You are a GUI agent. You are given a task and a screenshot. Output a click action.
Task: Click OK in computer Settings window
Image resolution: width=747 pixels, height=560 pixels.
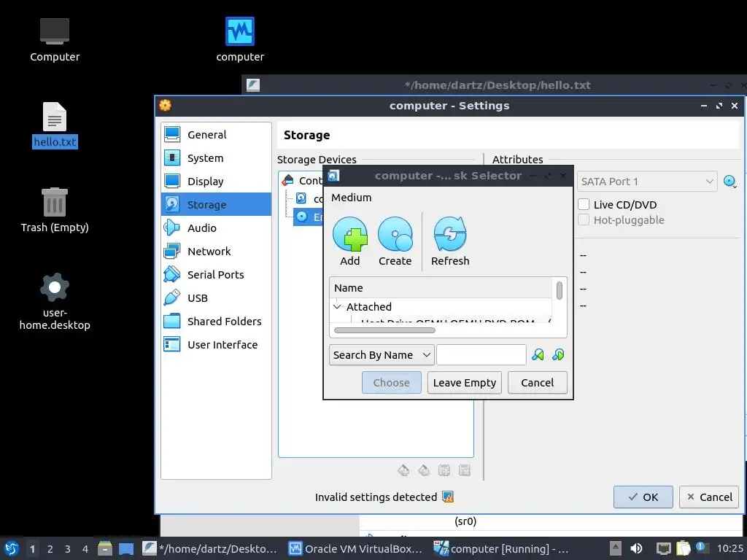(643, 497)
